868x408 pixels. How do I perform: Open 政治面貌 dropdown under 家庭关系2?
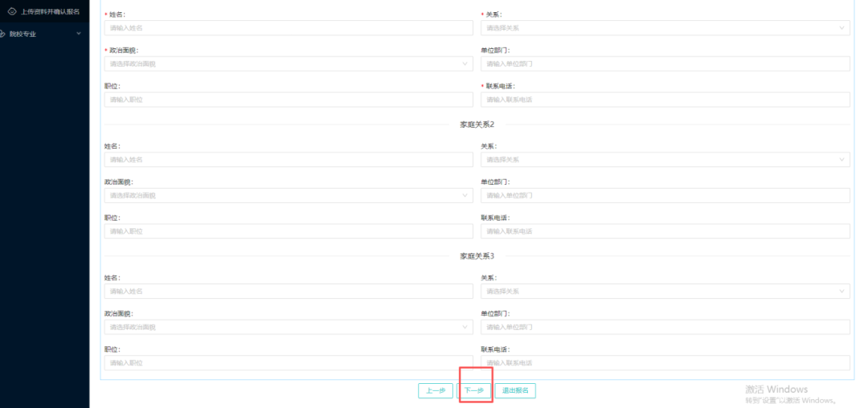288,195
